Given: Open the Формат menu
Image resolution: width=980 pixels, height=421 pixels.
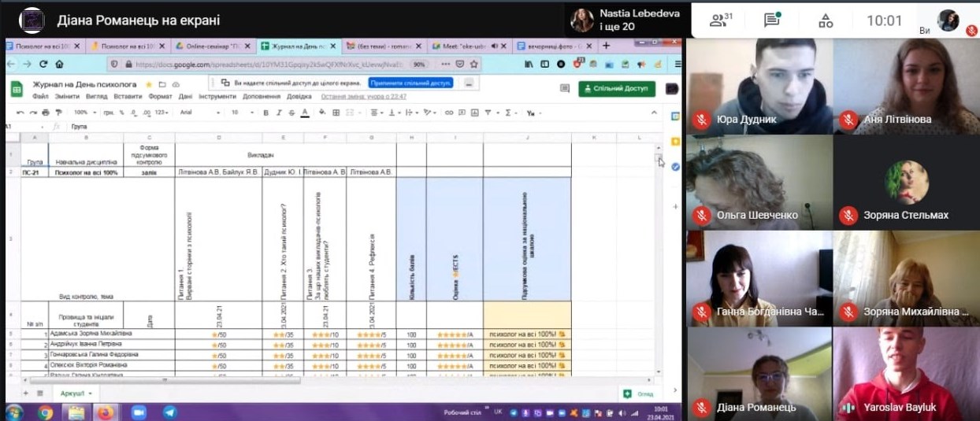Looking at the screenshot, I should tap(160, 97).
